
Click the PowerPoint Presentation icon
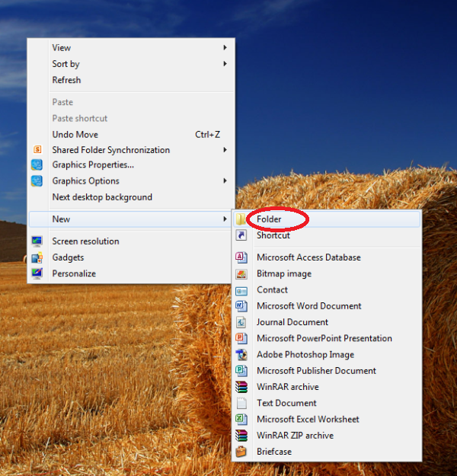[241, 338]
